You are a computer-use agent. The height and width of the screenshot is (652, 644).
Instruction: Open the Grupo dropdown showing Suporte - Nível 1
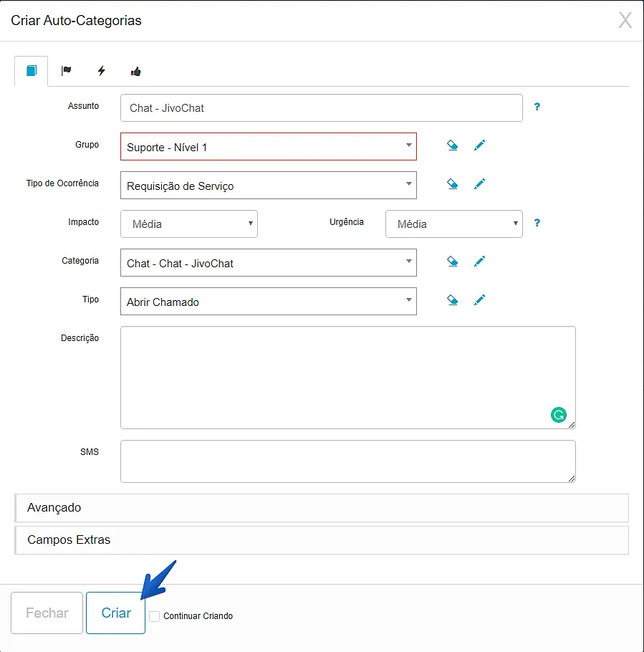[268, 147]
